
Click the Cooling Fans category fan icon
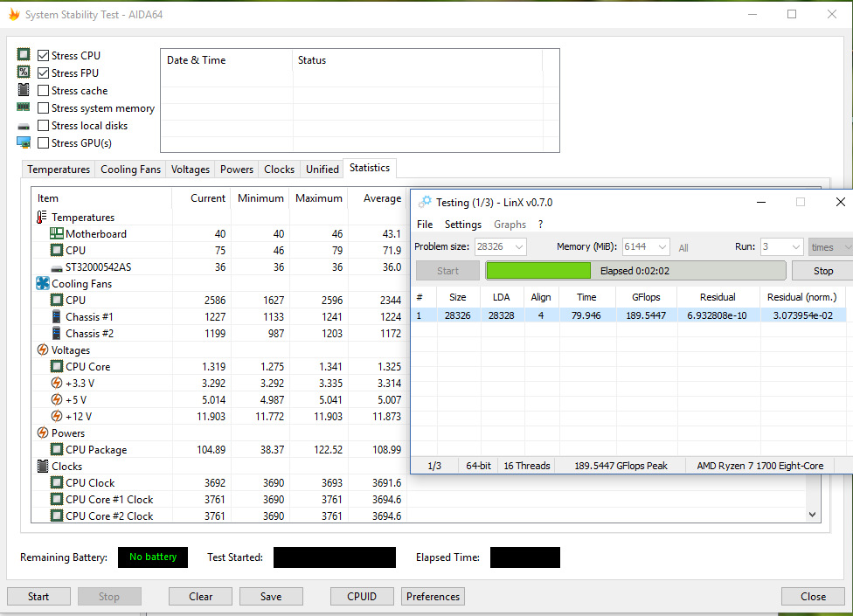(x=42, y=284)
